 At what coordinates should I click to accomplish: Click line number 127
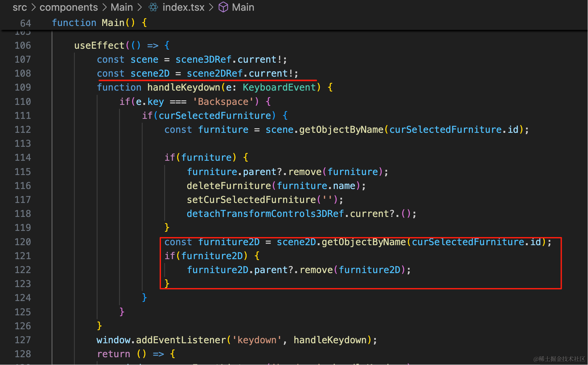click(x=23, y=340)
